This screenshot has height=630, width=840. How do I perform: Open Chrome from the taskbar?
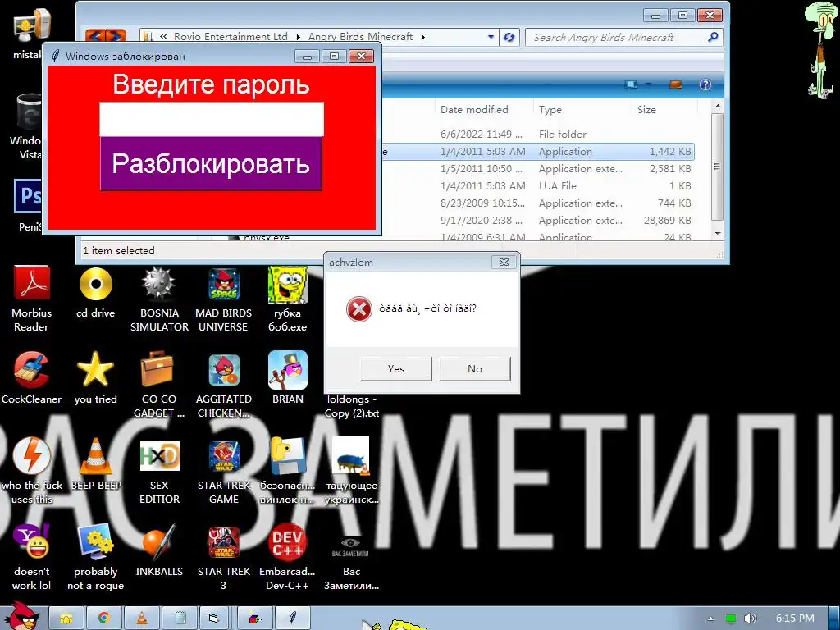pos(104,619)
